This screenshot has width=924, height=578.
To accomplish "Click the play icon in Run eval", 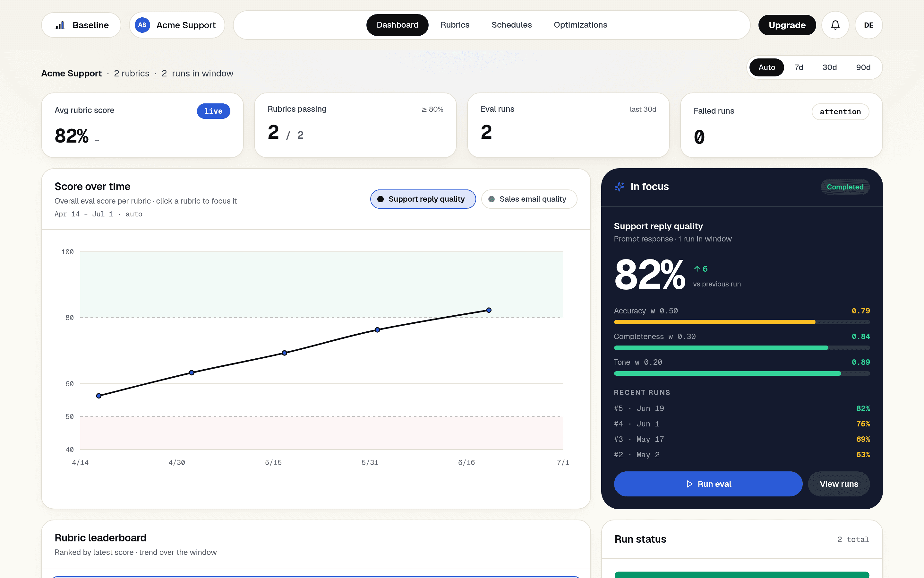I will tap(689, 484).
